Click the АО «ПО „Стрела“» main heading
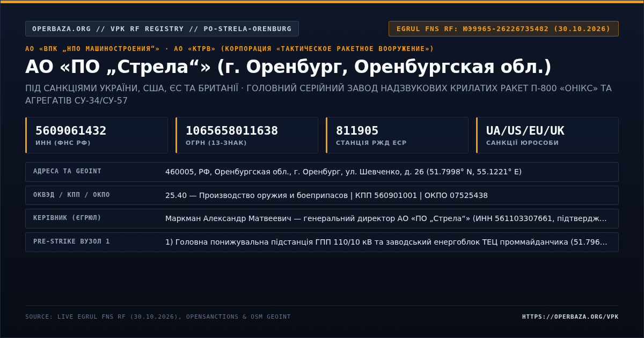This screenshot has width=644, height=338. (288, 67)
